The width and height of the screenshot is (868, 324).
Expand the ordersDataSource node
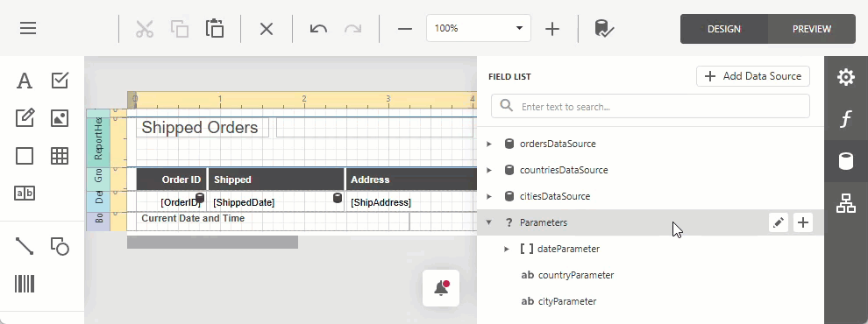point(489,144)
